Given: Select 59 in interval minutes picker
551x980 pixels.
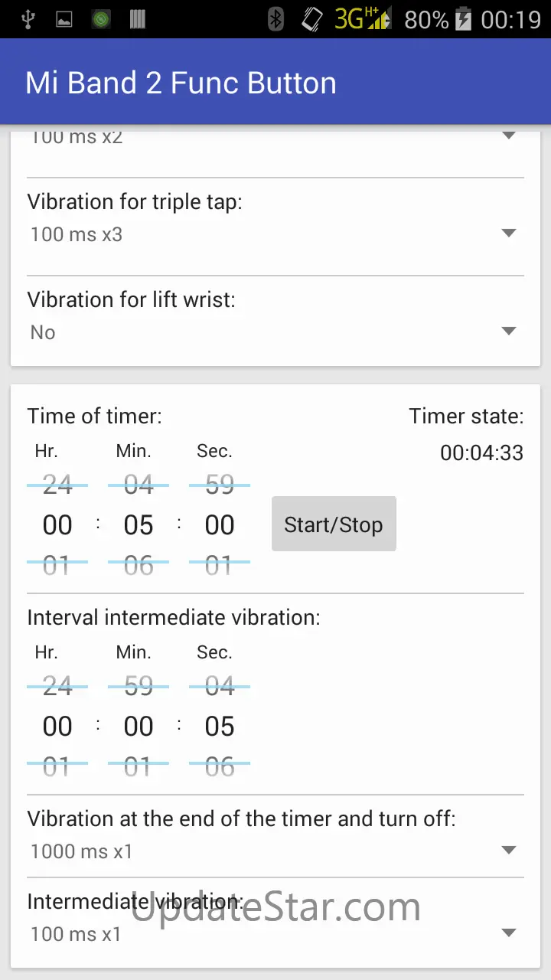Looking at the screenshot, I should click(139, 685).
